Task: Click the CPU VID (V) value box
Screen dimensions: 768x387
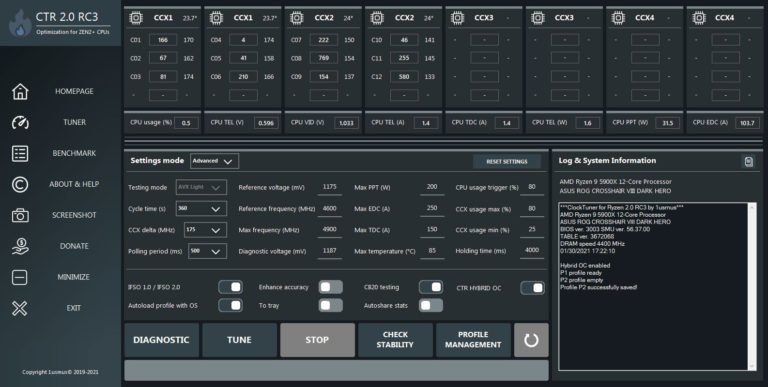Action: pyautogui.click(x=347, y=123)
